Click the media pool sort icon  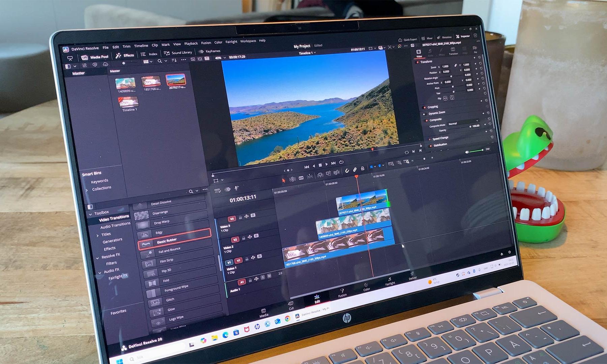174,60
